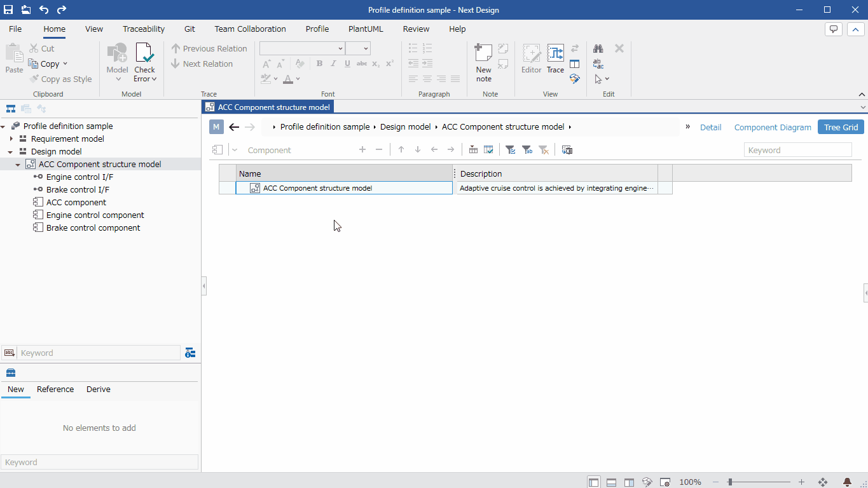Click the model navigator tree icon
The height and width of the screenshot is (488, 868).
[x=11, y=109]
